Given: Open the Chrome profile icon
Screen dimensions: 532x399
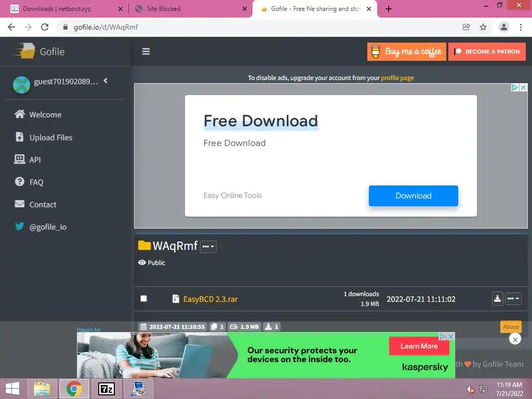Looking at the screenshot, I should 504,27.
